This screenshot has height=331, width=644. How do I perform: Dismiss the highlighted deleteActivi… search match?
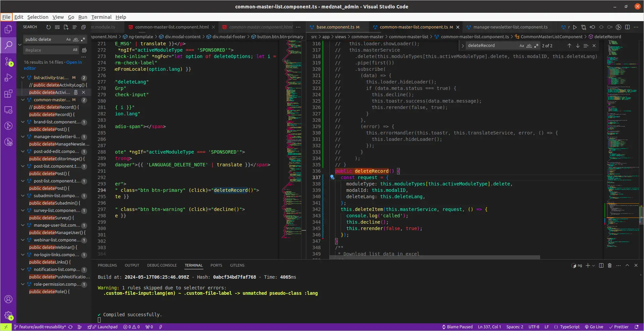83,92
